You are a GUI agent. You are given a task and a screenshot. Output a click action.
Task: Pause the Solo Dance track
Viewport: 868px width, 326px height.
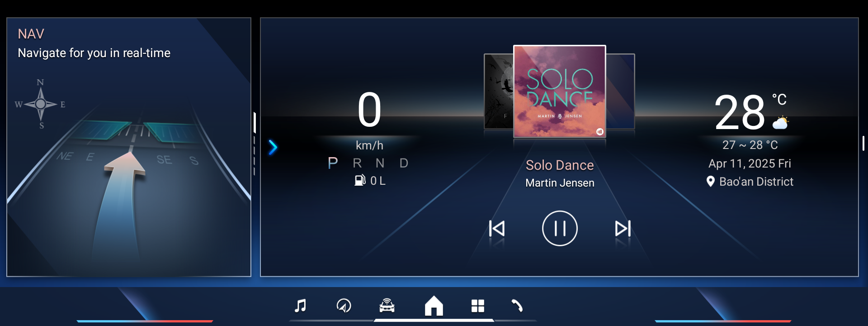point(560,228)
